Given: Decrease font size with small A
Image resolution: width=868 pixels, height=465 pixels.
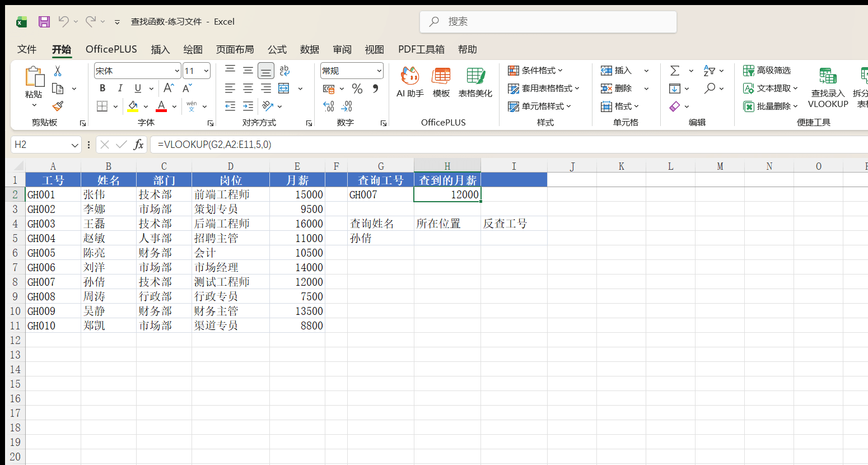Looking at the screenshot, I should [187, 88].
